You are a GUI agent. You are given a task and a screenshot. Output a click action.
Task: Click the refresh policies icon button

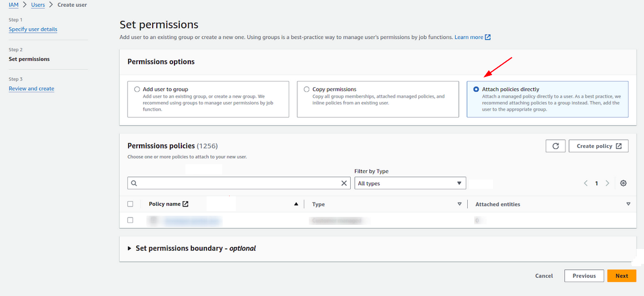click(555, 146)
